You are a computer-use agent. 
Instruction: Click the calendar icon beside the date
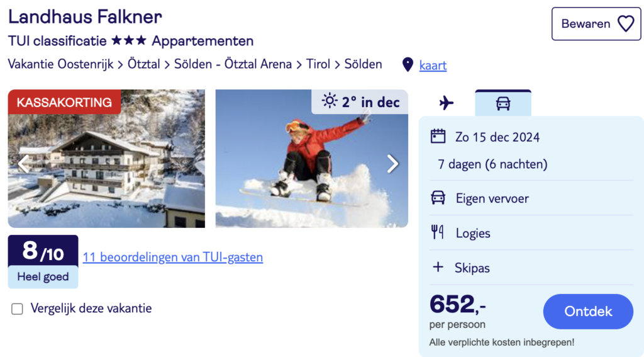[x=438, y=137]
